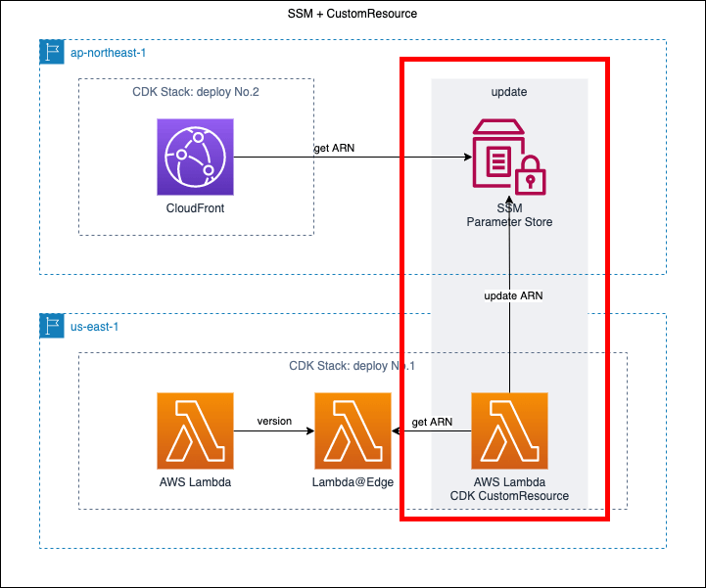Click the 'CloudFront' caption text
Viewport: 706px width, 588px height.
(x=195, y=208)
